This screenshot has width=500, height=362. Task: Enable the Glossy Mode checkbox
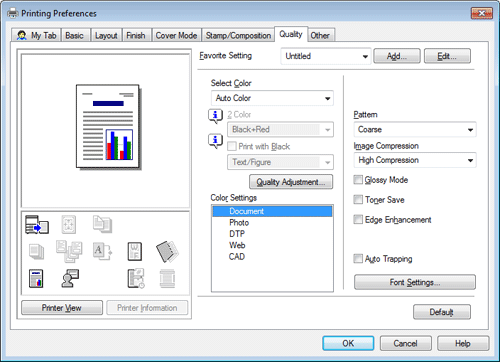358,180
